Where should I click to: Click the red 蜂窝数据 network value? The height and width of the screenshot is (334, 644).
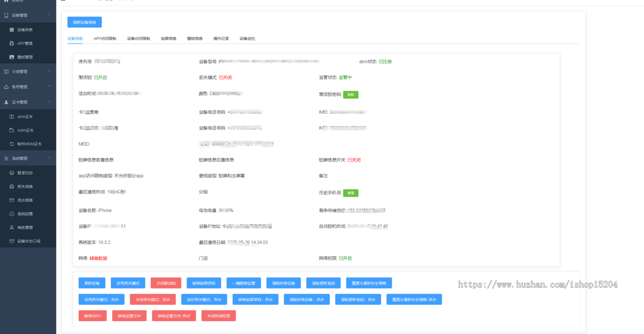[x=98, y=258]
